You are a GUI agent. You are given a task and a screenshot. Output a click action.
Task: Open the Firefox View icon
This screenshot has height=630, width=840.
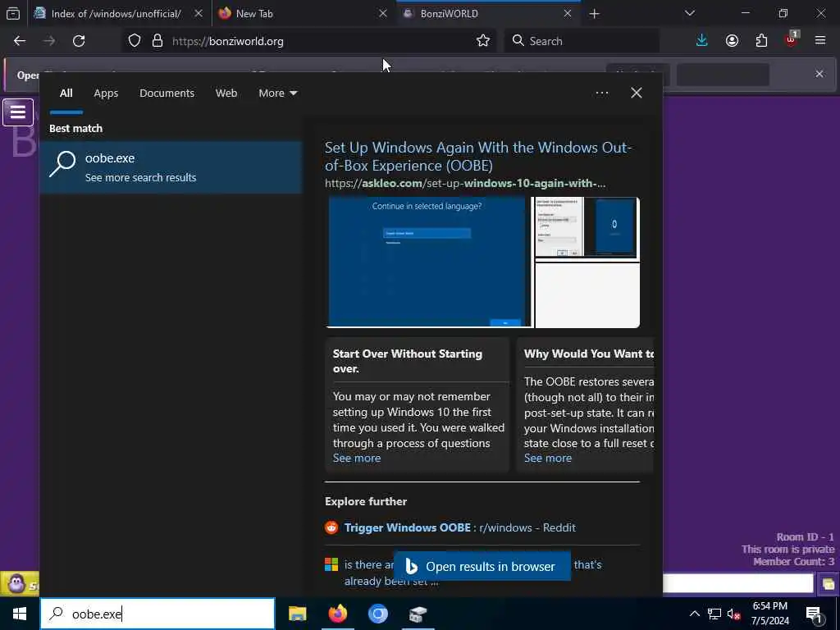[13, 14]
